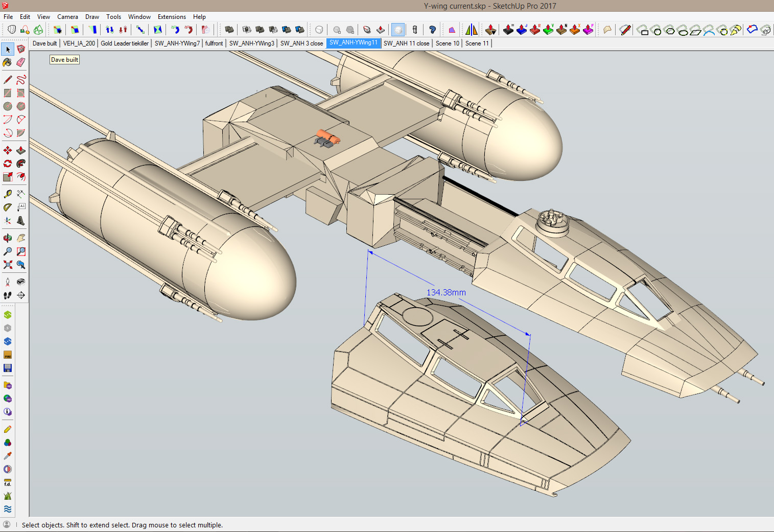Click the Joint Push Pull red tool
This screenshot has height=532, width=774.
(x=535, y=30)
